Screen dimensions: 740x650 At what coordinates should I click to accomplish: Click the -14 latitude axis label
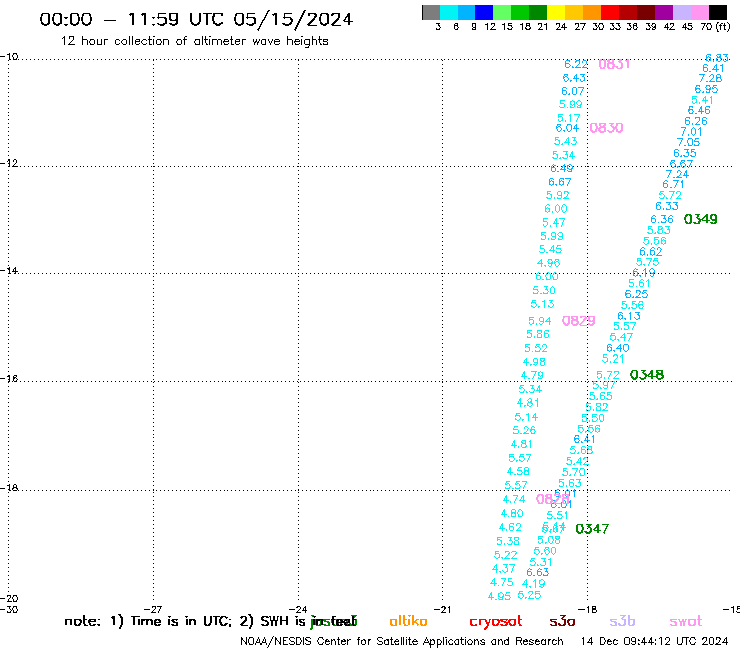pyautogui.click(x=9, y=271)
